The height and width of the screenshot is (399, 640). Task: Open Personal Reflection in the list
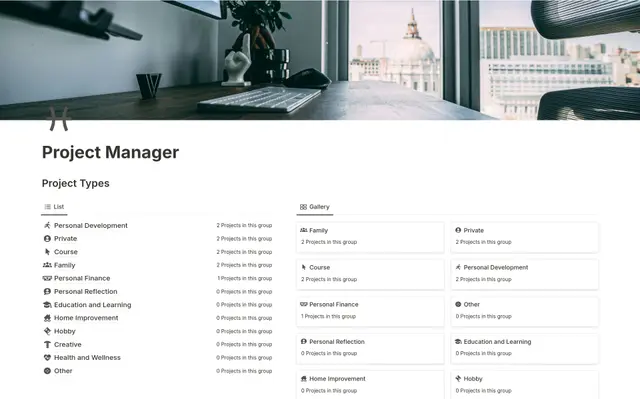(86, 291)
